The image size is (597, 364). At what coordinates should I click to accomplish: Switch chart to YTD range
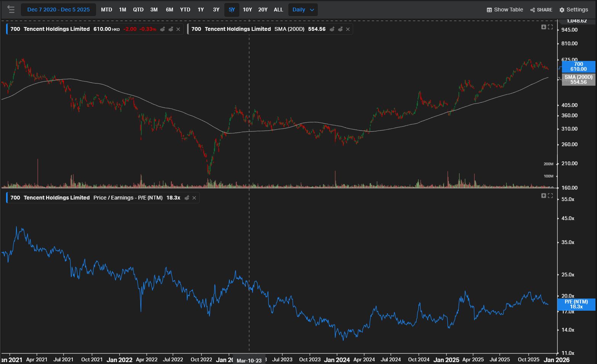185,10
